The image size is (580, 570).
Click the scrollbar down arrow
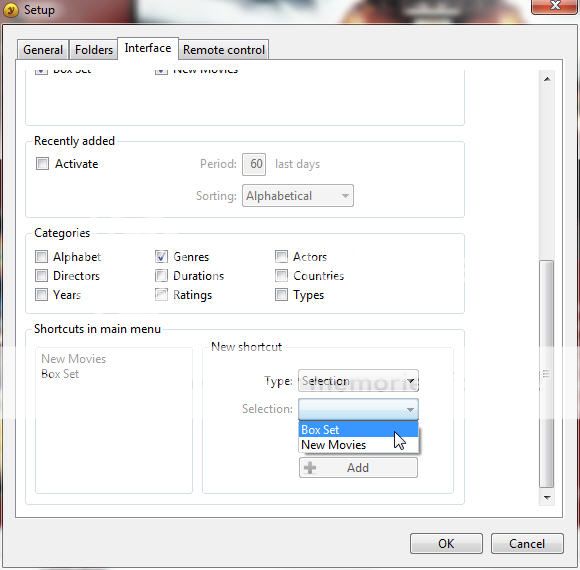pos(547,498)
